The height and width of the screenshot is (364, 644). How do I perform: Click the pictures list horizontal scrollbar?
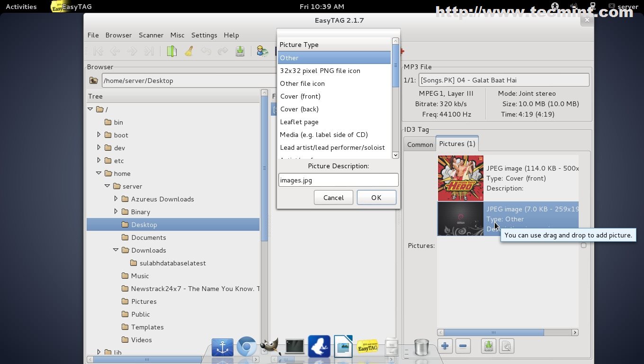[493, 333]
